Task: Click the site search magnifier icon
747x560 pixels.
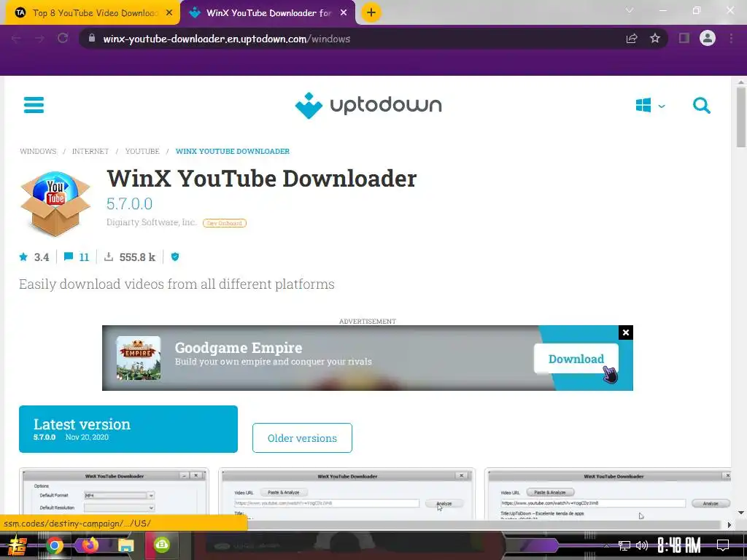Action: 701,105
